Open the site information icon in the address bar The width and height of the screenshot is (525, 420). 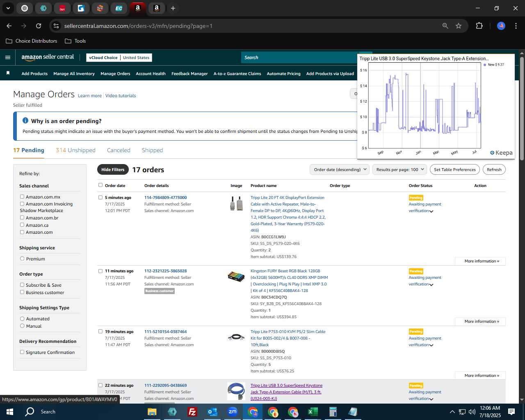[57, 26]
